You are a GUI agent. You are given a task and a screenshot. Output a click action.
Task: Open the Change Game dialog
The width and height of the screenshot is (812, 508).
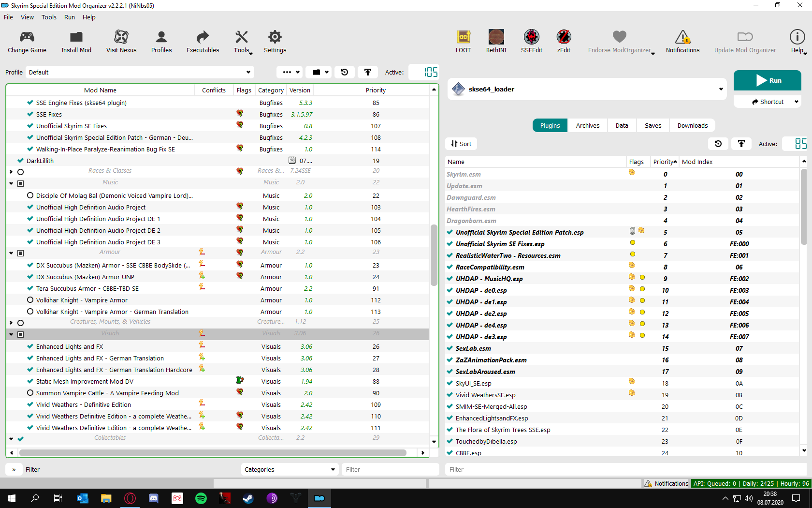pyautogui.click(x=27, y=42)
